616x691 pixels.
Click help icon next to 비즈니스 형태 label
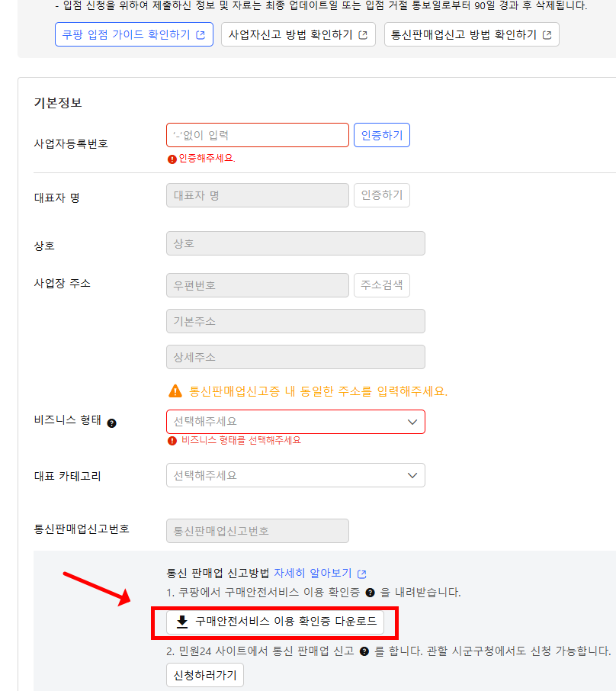pyautogui.click(x=112, y=423)
